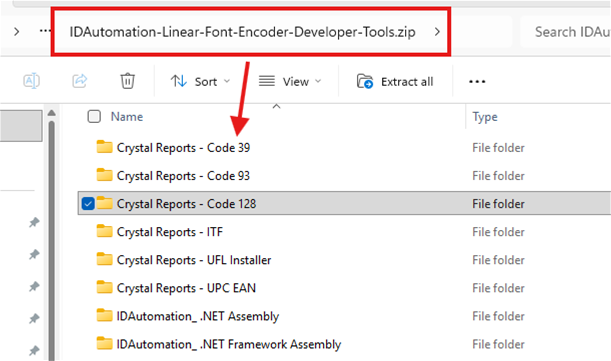Select the IDAutomation_ .NET Framework Assembly folder
The width and height of the screenshot is (611, 361).
(229, 344)
